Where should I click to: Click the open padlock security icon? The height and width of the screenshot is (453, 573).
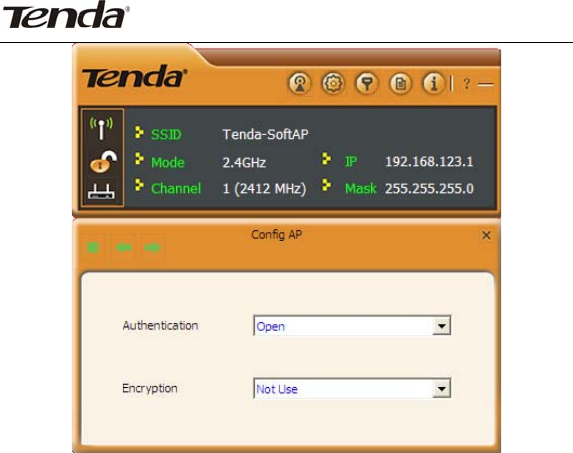[103, 161]
